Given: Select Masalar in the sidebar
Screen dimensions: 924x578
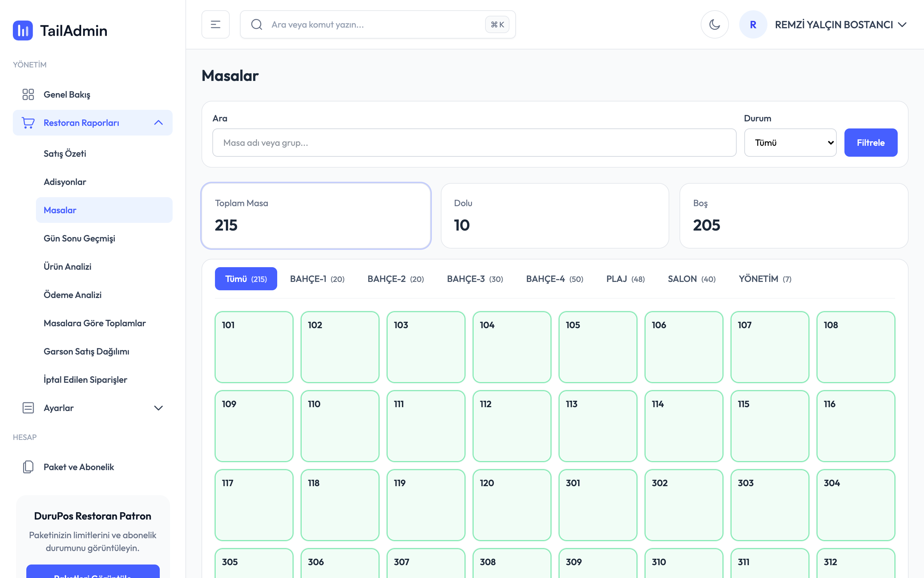Looking at the screenshot, I should (104, 210).
